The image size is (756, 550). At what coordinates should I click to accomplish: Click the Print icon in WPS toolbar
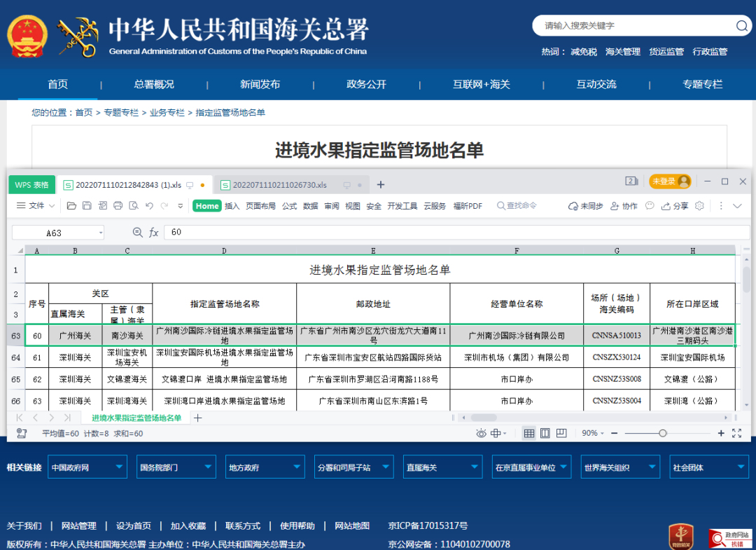(x=118, y=206)
